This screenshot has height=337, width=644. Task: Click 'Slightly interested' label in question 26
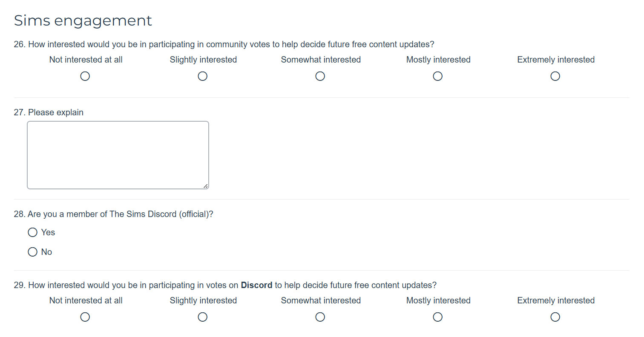click(x=203, y=60)
